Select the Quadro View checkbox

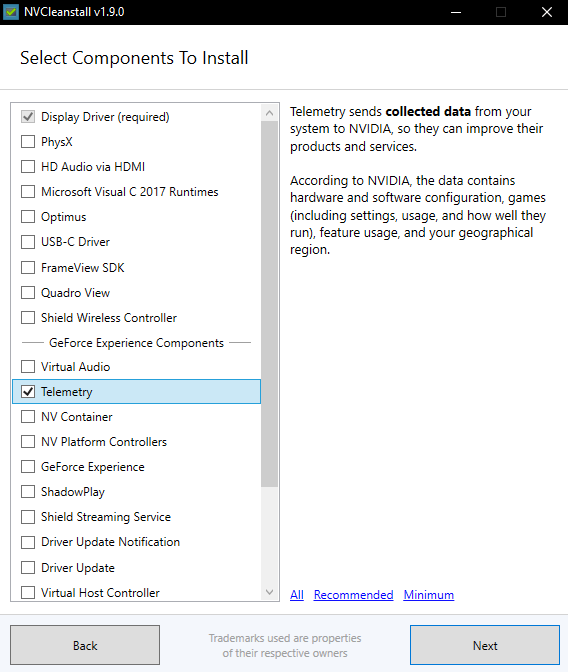28,293
